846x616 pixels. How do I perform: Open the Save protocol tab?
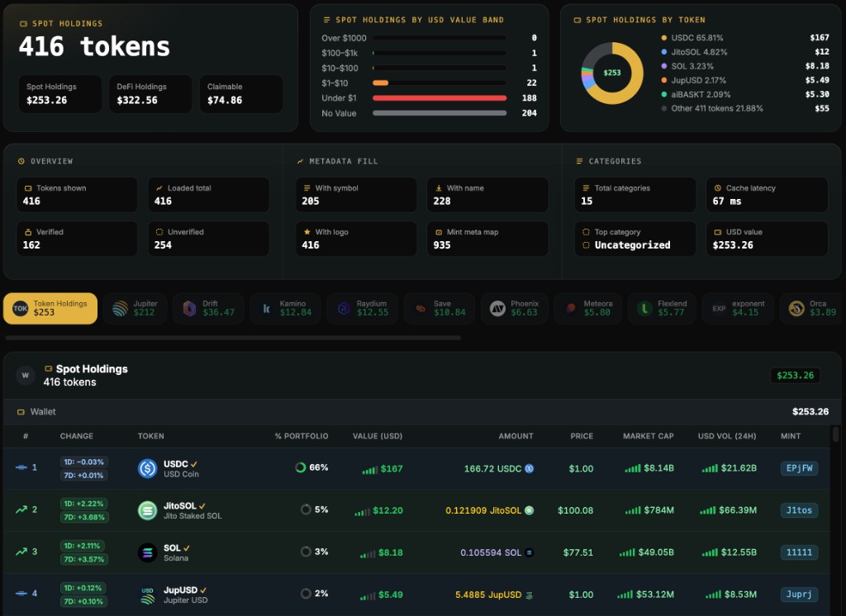pos(440,309)
